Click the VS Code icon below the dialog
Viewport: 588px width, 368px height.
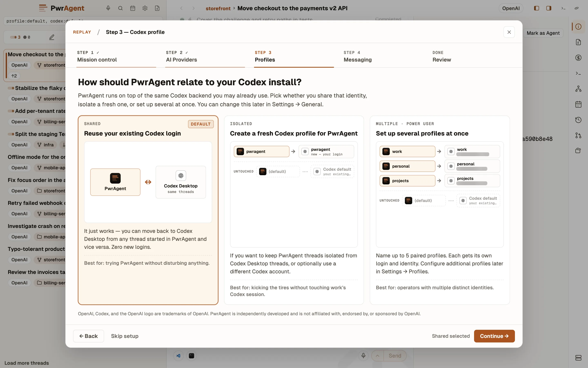click(x=178, y=356)
